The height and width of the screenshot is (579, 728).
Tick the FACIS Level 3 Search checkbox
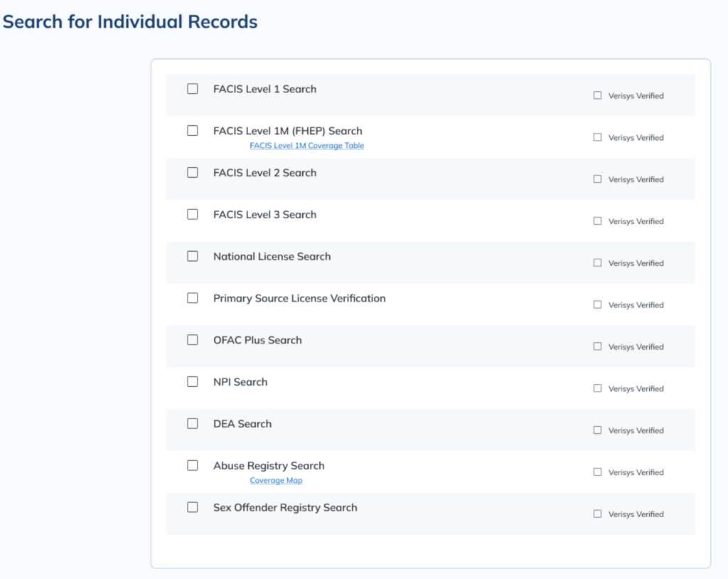(x=193, y=214)
